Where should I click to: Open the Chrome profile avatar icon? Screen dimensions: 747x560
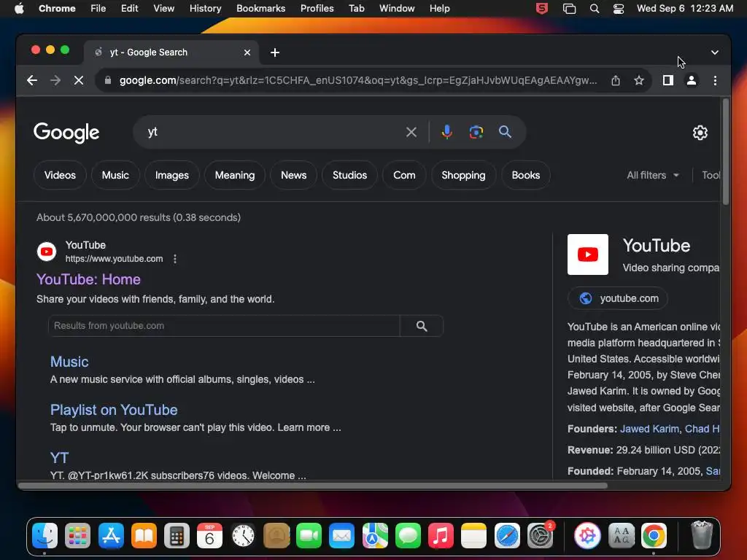coord(692,80)
